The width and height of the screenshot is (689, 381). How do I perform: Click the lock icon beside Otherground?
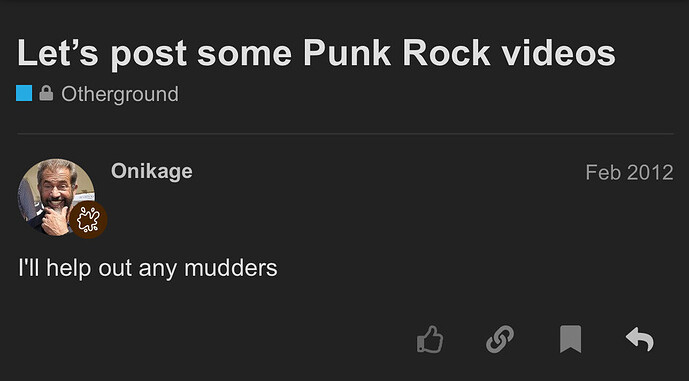pyautogui.click(x=46, y=93)
